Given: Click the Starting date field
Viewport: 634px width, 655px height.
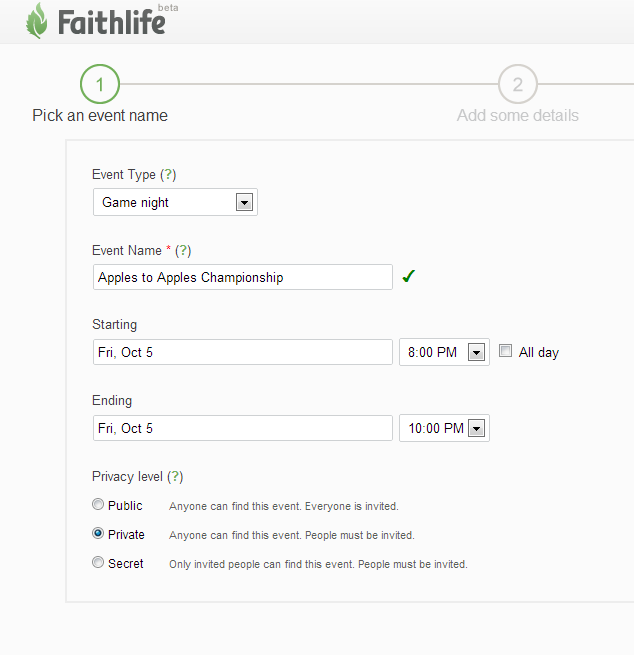Looking at the screenshot, I should (242, 352).
